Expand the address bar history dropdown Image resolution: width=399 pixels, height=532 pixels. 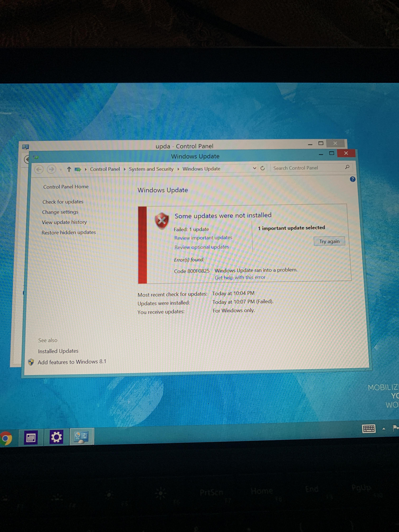tap(255, 168)
